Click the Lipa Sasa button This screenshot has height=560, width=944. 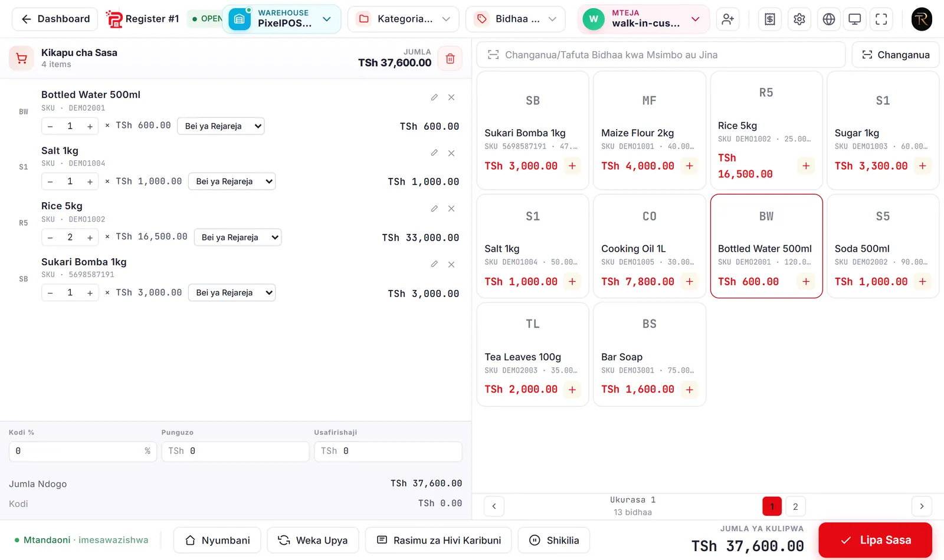click(x=875, y=540)
